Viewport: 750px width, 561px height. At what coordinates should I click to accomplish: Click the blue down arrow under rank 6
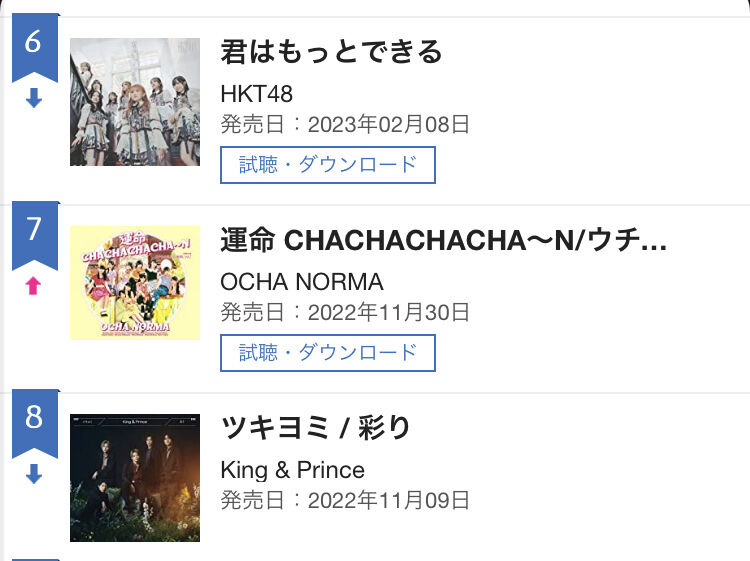click(34, 98)
